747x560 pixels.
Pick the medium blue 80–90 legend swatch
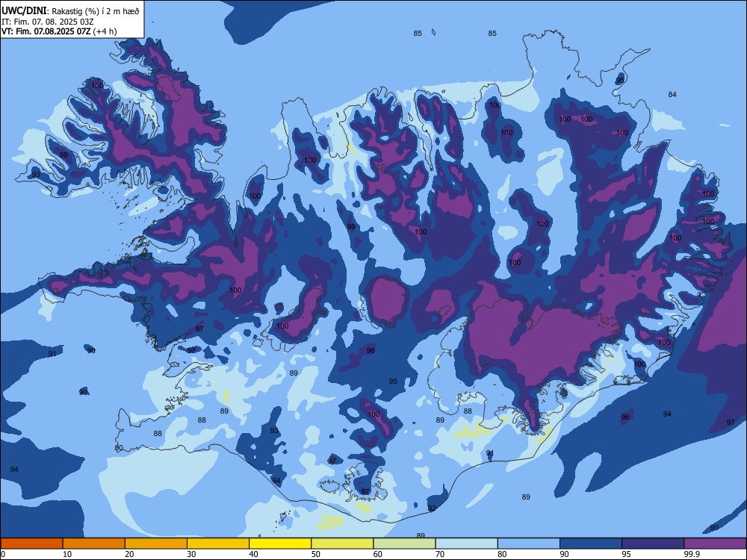click(529, 544)
